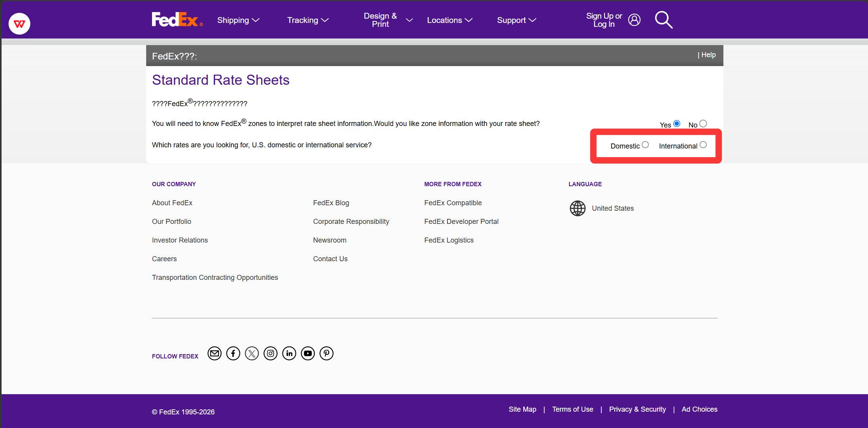
Task: Open FedEx Developer Portal link
Action: pyautogui.click(x=461, y=222)
